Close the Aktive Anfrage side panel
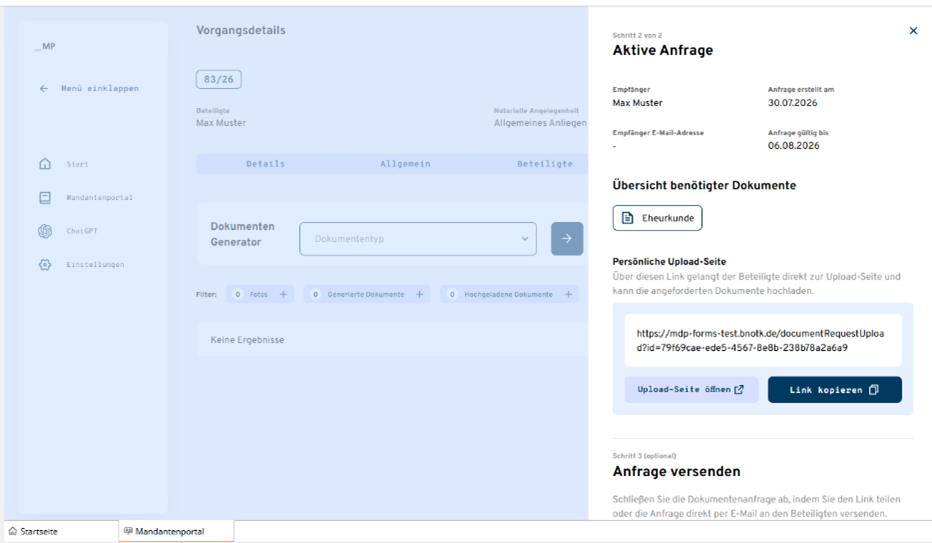932x543 pixels. (913, 31)
